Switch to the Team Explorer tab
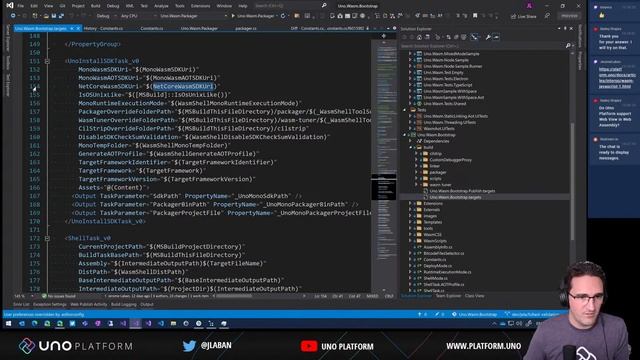 point(448,296)
